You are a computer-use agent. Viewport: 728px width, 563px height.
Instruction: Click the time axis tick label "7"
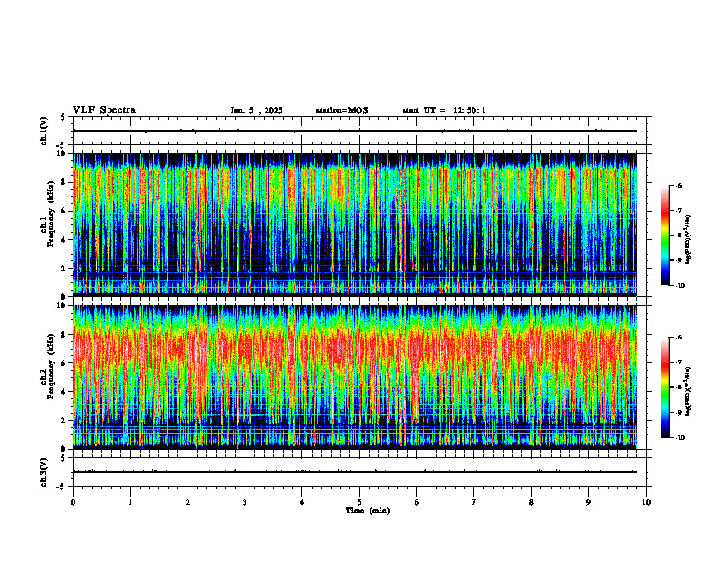tap(474, 502)
